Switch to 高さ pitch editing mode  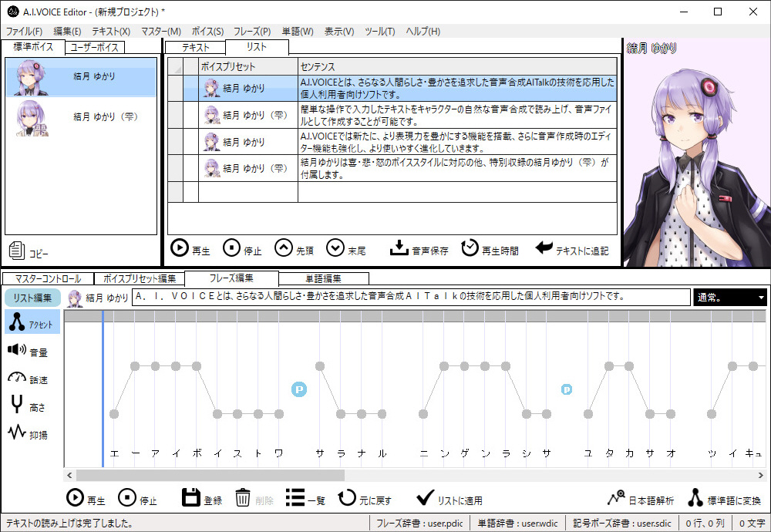coord(17,405)
